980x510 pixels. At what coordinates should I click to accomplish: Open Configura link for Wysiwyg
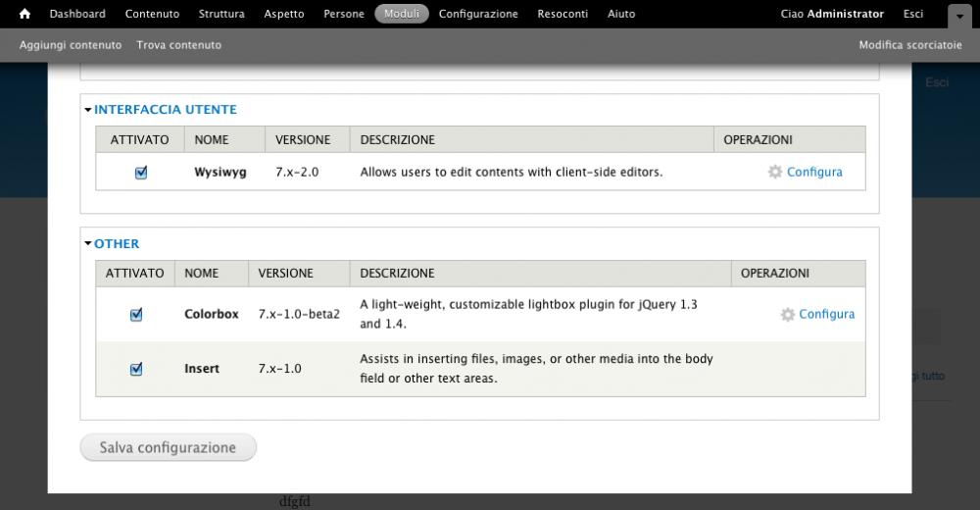814,172
